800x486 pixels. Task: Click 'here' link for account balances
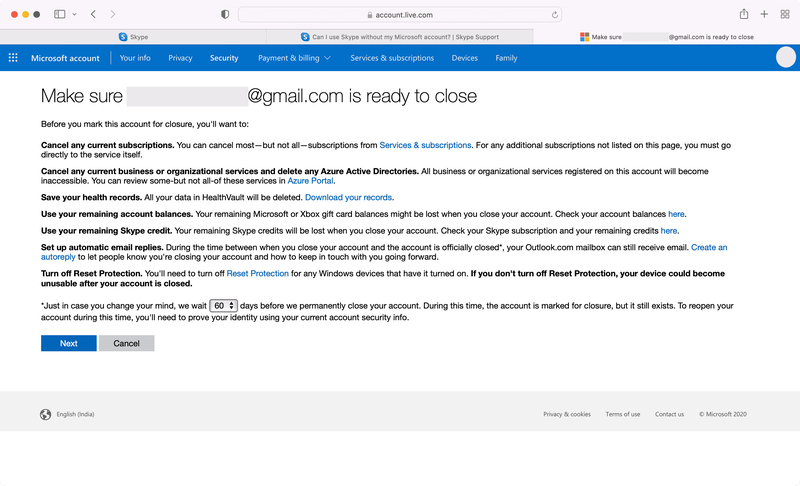coord(676,214)
